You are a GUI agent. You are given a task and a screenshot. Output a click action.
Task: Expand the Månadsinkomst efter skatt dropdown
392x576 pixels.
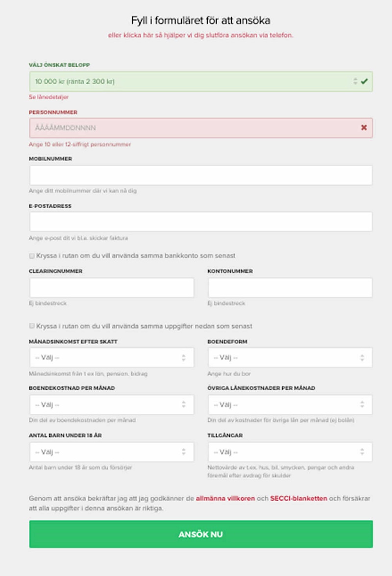(112, 358)
